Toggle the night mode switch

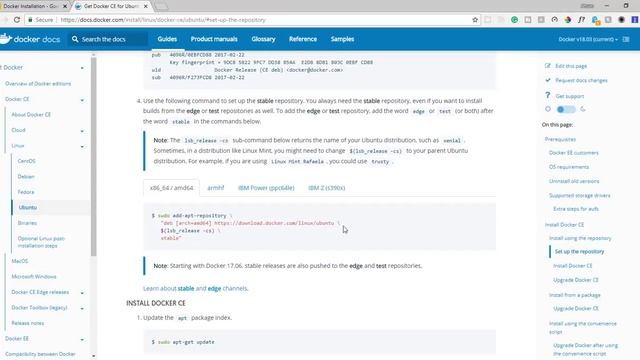pyautogui.click(x=566, y=109)
